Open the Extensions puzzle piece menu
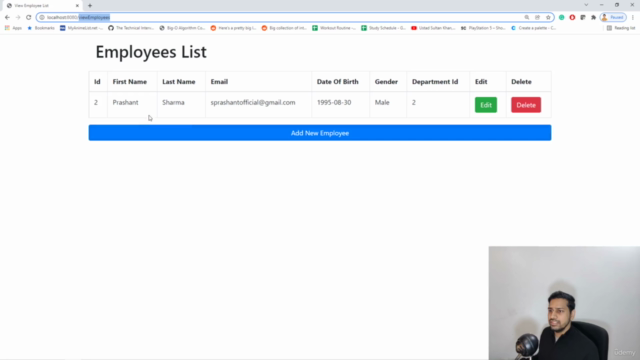The width and height of the screenshot is (640, 360). click(x=593, y=17)
